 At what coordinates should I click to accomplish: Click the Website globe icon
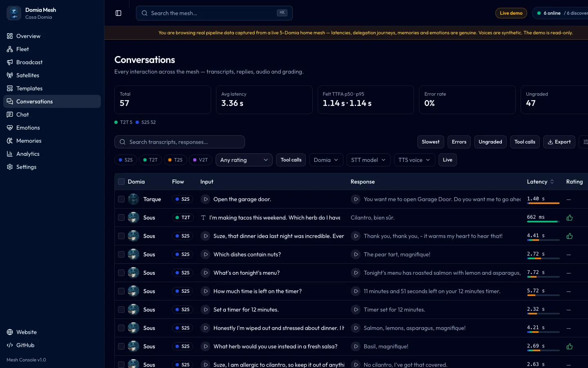10,332
